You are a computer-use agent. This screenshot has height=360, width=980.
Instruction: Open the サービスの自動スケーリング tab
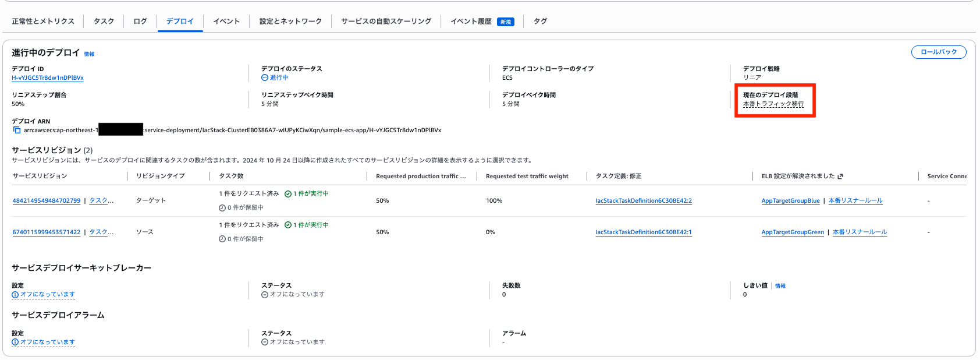click(x=386, y=22)
